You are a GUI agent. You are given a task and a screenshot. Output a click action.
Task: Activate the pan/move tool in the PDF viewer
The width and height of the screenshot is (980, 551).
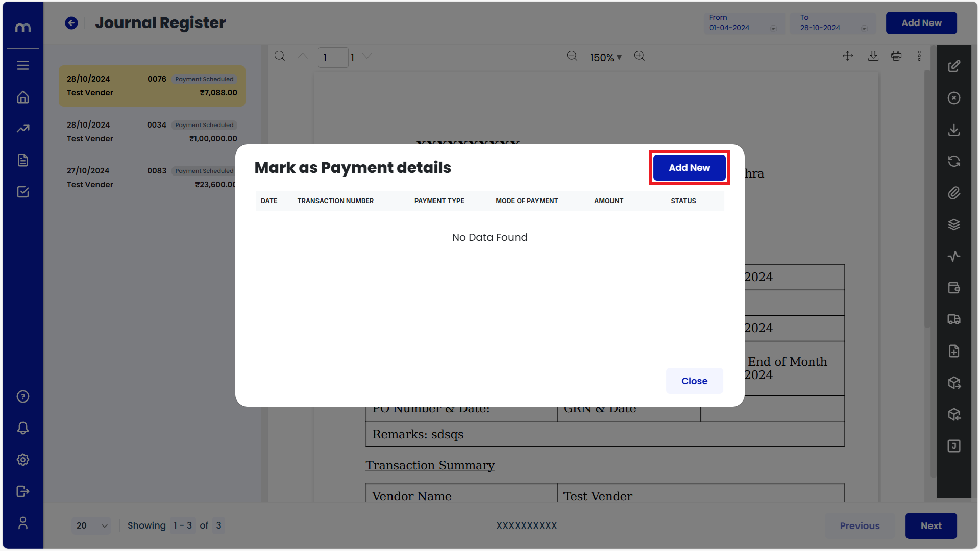click(x=848, y=56)
